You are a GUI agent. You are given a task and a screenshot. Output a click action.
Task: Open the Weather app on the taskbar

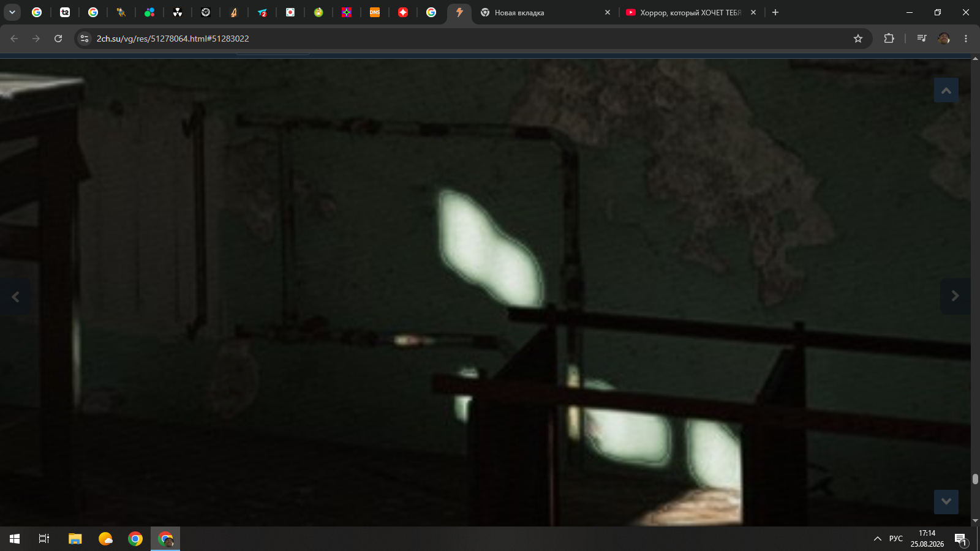point(105,539)
